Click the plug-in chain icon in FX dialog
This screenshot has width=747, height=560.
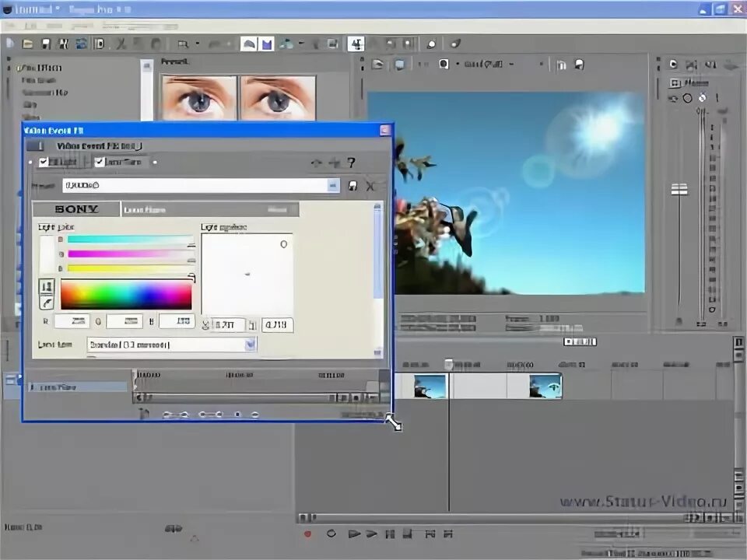tap(34, 145)
